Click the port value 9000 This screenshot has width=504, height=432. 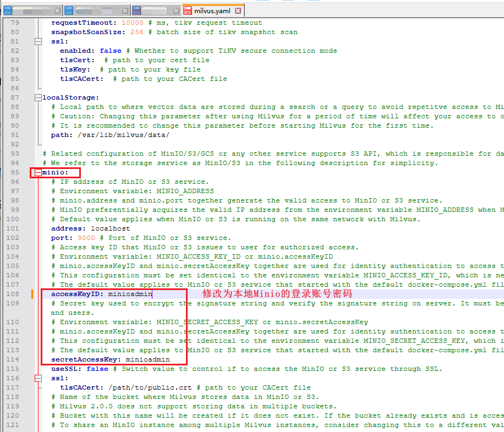[86, 238]
